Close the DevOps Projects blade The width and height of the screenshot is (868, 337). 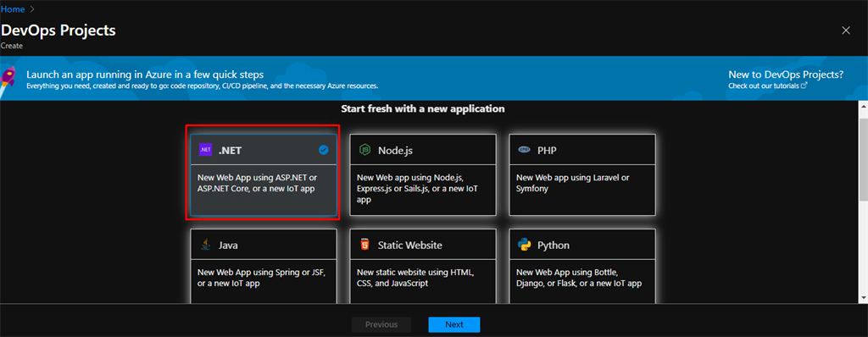tap(846, 30)
